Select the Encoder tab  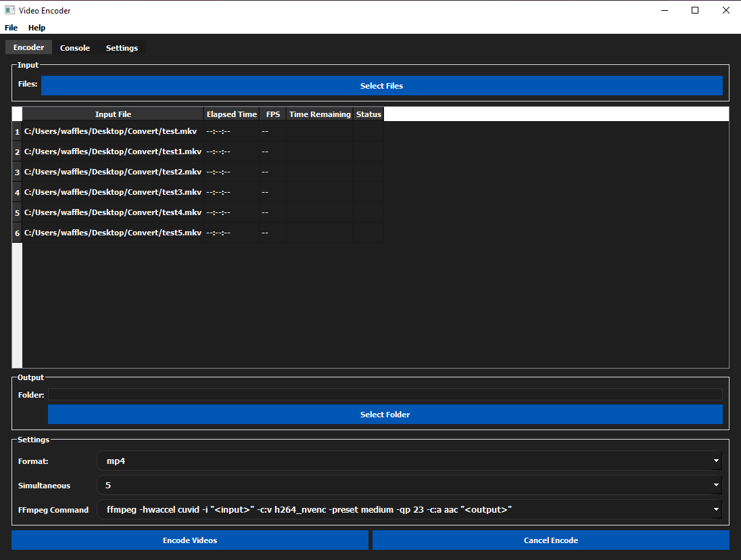28,47
